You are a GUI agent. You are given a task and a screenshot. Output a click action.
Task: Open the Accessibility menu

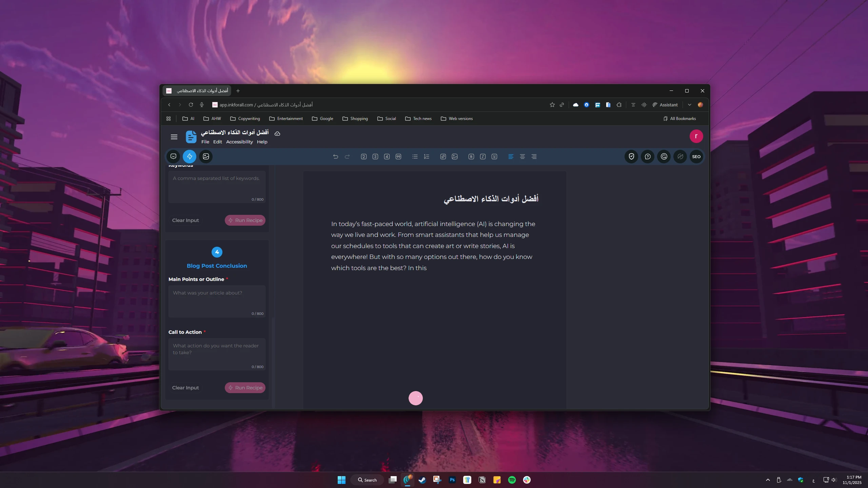tap(239, 142)
